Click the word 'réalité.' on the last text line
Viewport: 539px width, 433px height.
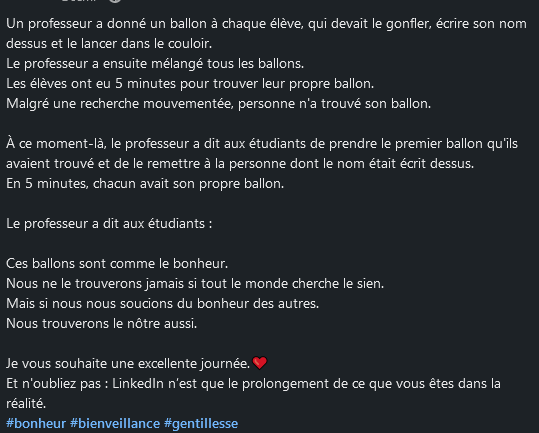(x=26, y=403)
